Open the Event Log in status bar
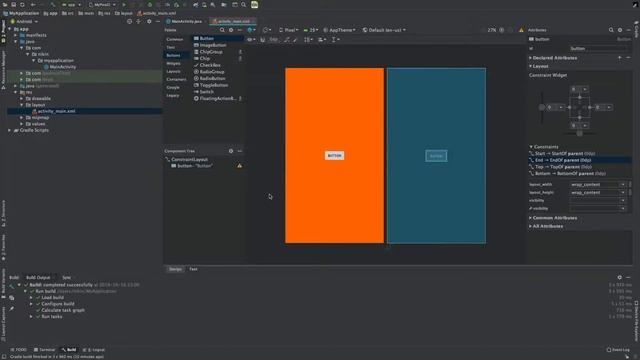 tap(618, 350)
